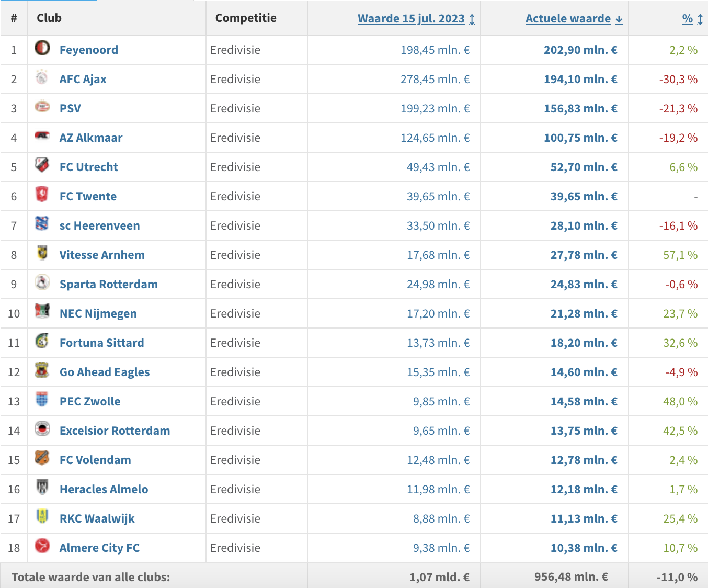
Task: Click the RKC Waalwijk crest icon
Action: [42, 517]
